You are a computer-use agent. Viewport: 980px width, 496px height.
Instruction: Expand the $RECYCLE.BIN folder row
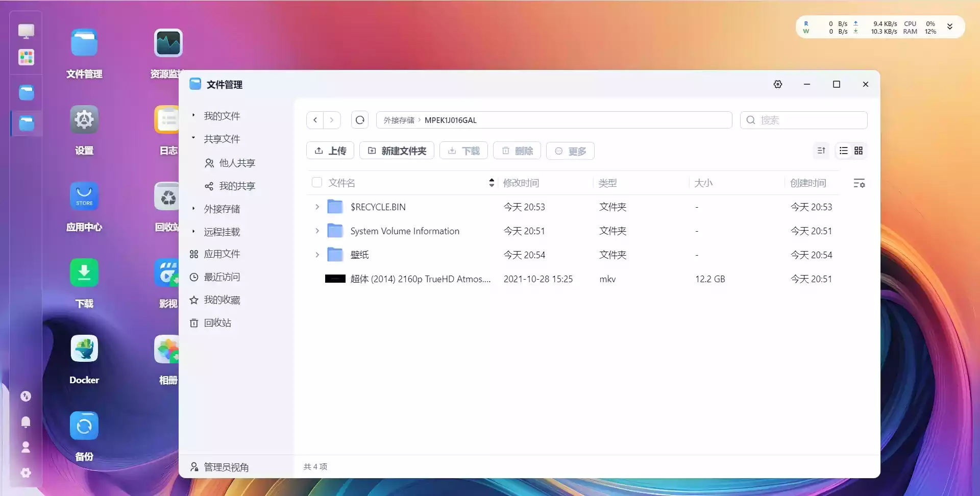click(x=317, y=207)
